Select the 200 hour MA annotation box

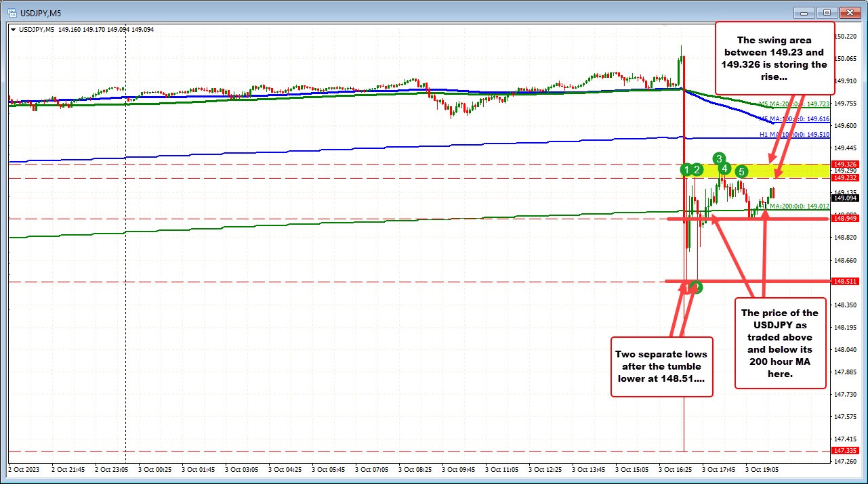tap(780, 343)
